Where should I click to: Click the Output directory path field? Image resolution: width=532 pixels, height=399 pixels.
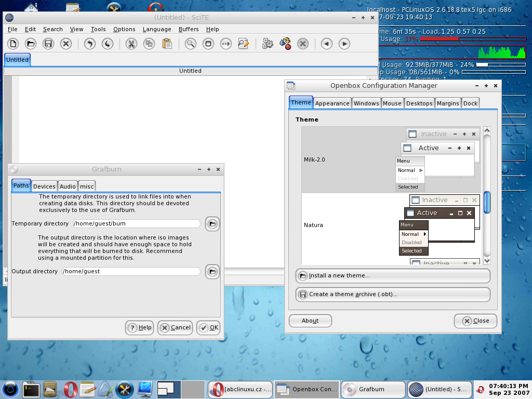(131, 271)
